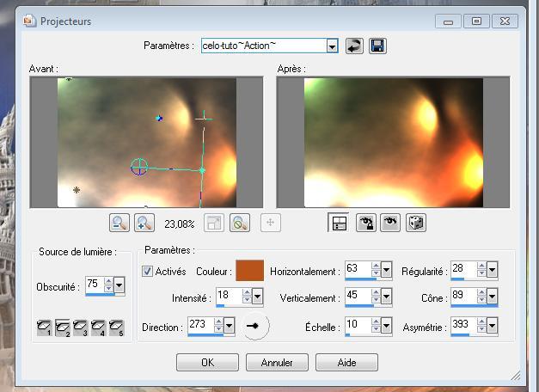Click the Avant preview image
The image size is (539, 392).
tap(146, 143)
